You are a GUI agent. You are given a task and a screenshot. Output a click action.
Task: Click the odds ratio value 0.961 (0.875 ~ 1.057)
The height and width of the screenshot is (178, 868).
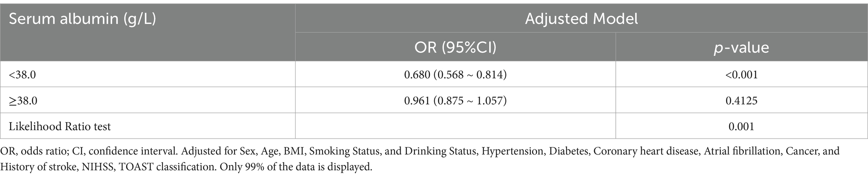pos(455,100)
